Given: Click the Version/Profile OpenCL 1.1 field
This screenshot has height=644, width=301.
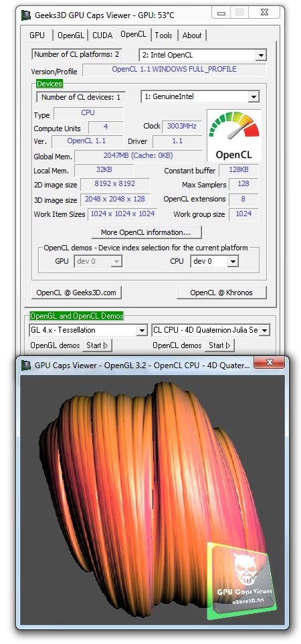Looking at the screenshot, I should coord(174,70).
